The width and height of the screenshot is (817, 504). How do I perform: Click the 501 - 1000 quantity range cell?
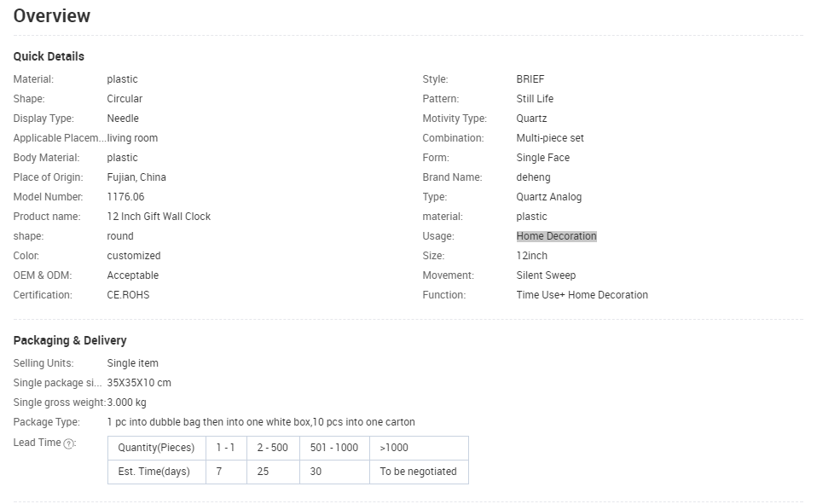coord(333,448)
